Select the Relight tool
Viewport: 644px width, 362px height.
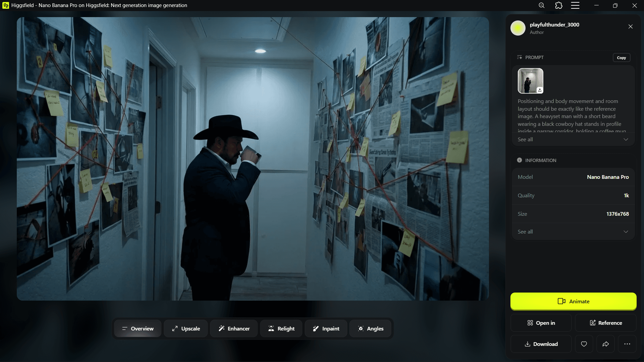click(281, 328)
